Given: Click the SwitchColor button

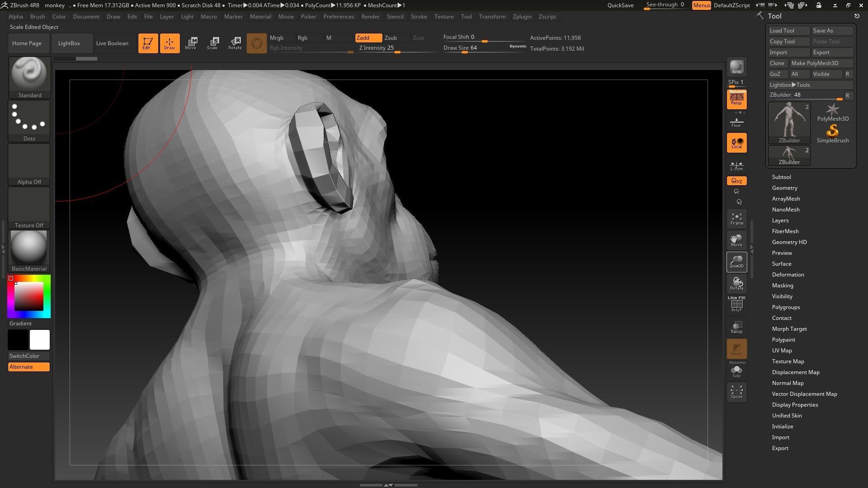Looking at the screenshot, I should click(x=29, y=356).
